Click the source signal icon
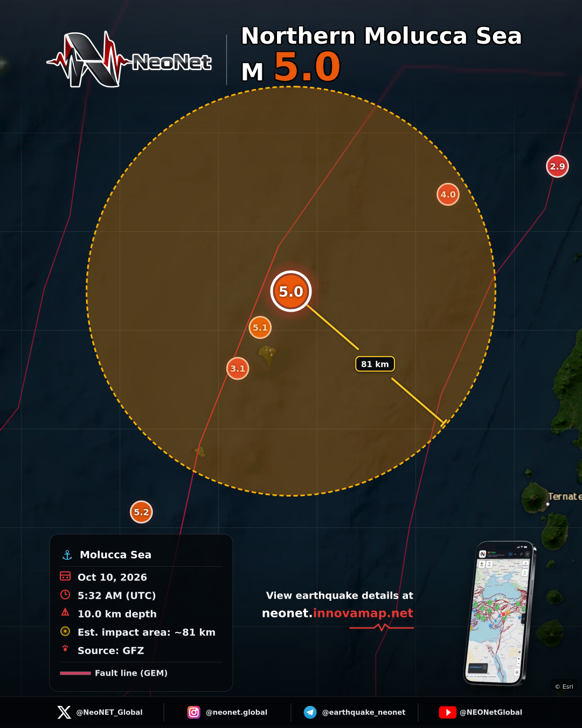582x728 pixels. tap(65, 649)
